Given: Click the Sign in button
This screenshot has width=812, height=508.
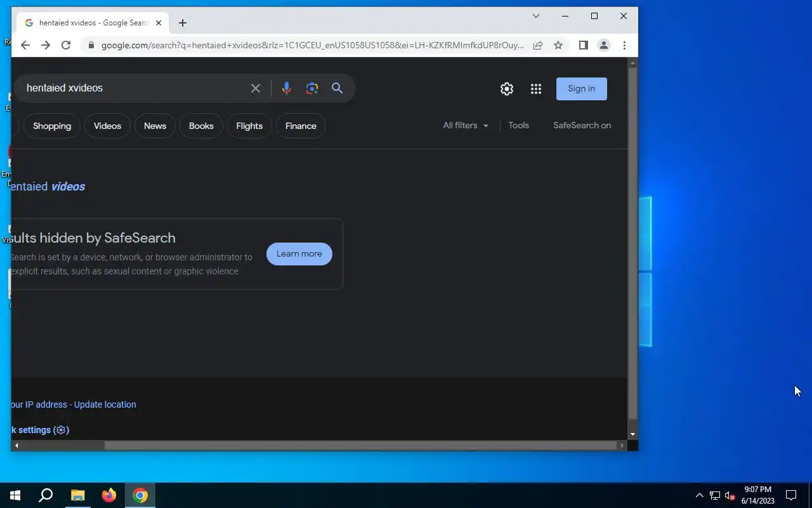Looking at the screenshot, I should (x=582, y=89).
